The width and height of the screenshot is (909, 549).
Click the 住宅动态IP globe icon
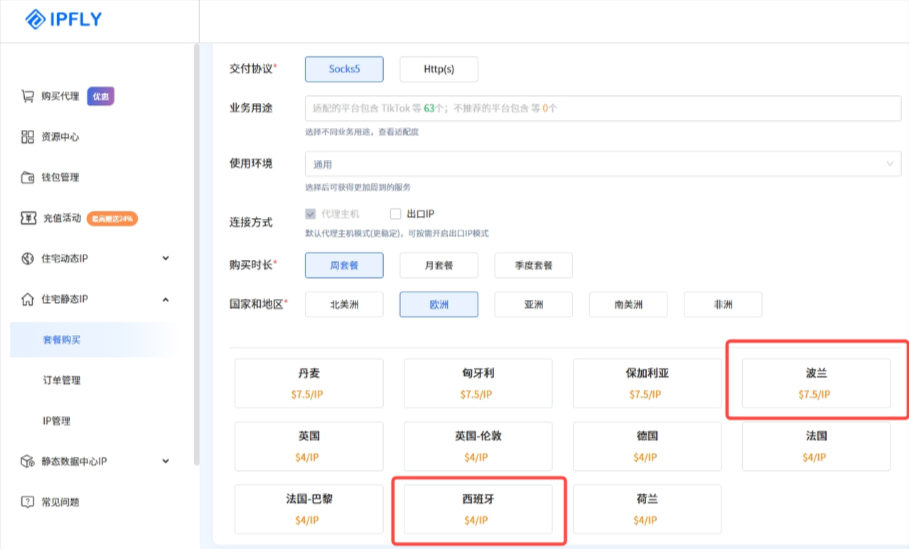tap(27, 259)
